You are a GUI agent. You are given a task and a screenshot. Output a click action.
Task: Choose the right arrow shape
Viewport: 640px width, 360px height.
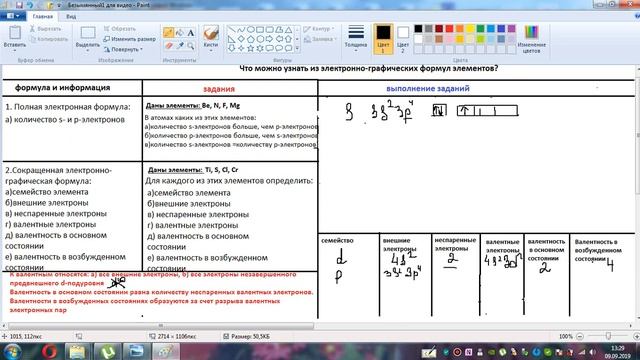tap(269, 39)
